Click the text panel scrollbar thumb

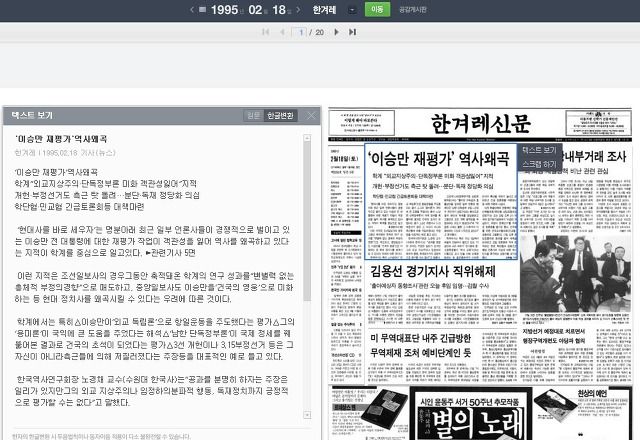[x=307, y=222]
